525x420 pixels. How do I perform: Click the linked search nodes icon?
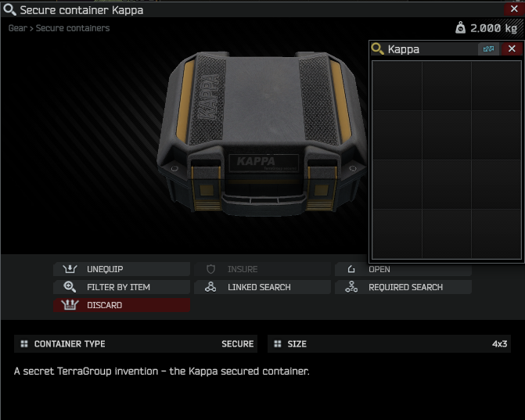pyautogui.click(x=210, y=287)
